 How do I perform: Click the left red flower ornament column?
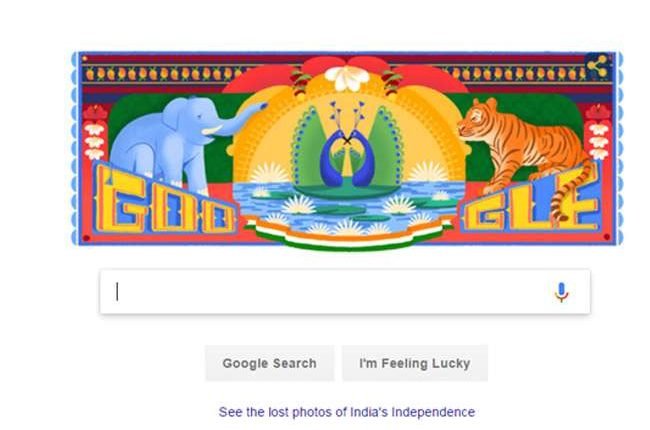tap(94, 133)
